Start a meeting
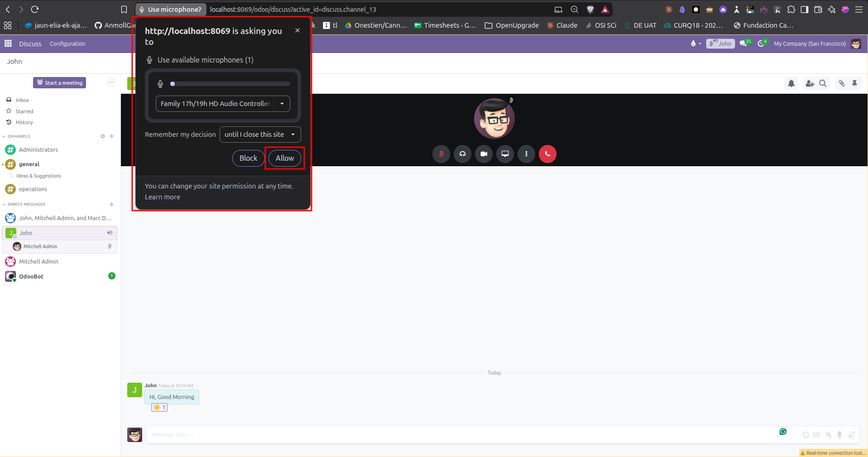Viewport: 868px width, 457px height. point(59,83)
